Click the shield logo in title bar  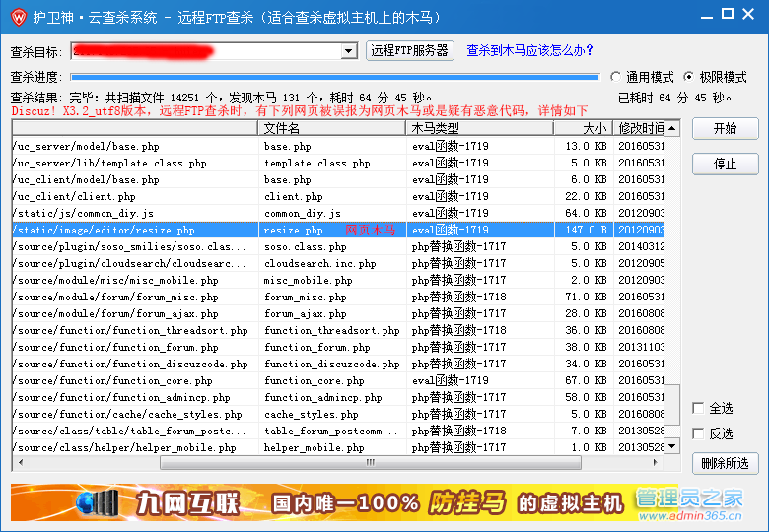19,18
